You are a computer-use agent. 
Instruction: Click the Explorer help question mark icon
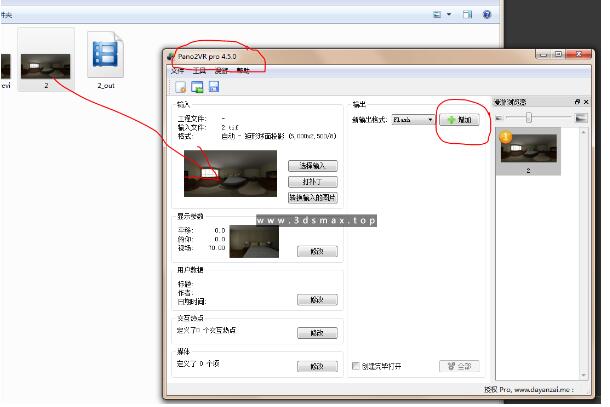[x=487, y=14]
